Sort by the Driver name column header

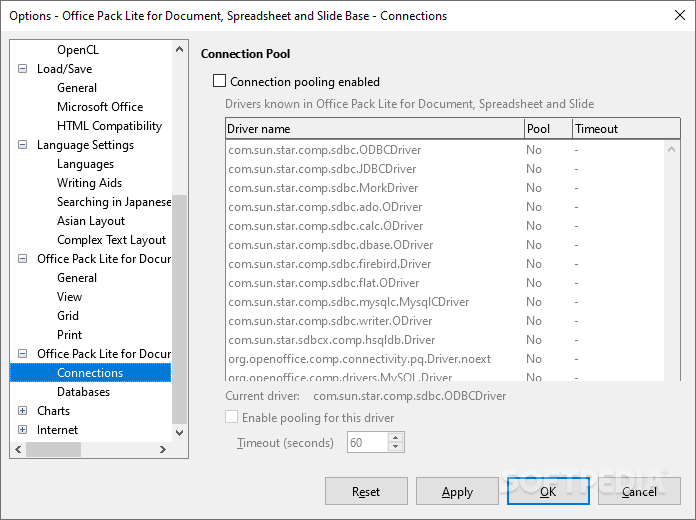point(375,129)
